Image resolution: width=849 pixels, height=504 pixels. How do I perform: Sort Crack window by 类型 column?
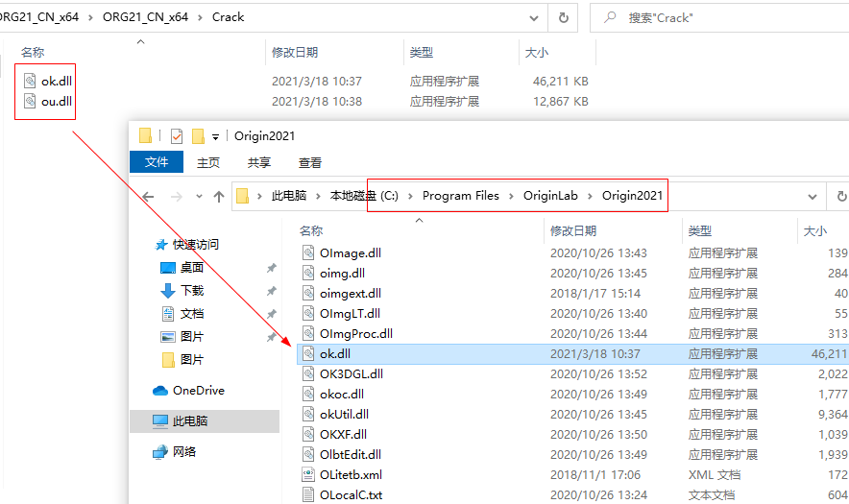tap(422, 52)
